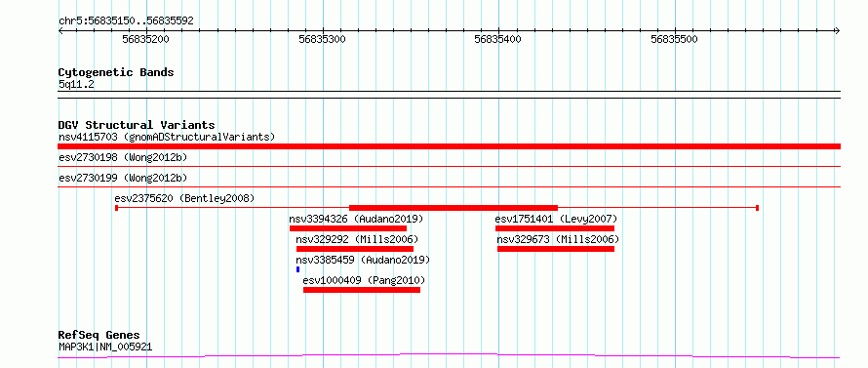Open nsv329292 (Mills2006) label
The image size is (868, 368).
357,239
